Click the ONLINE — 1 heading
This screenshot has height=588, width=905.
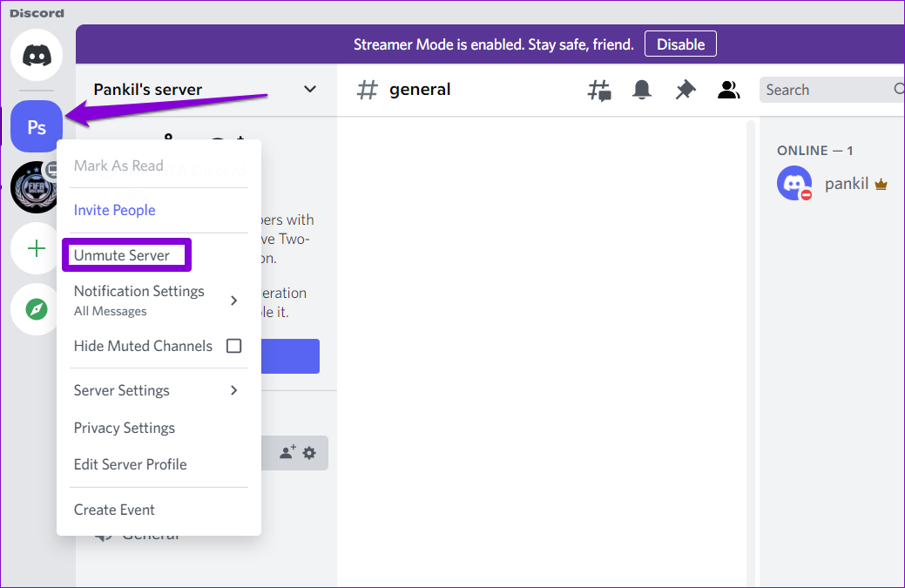814,151
